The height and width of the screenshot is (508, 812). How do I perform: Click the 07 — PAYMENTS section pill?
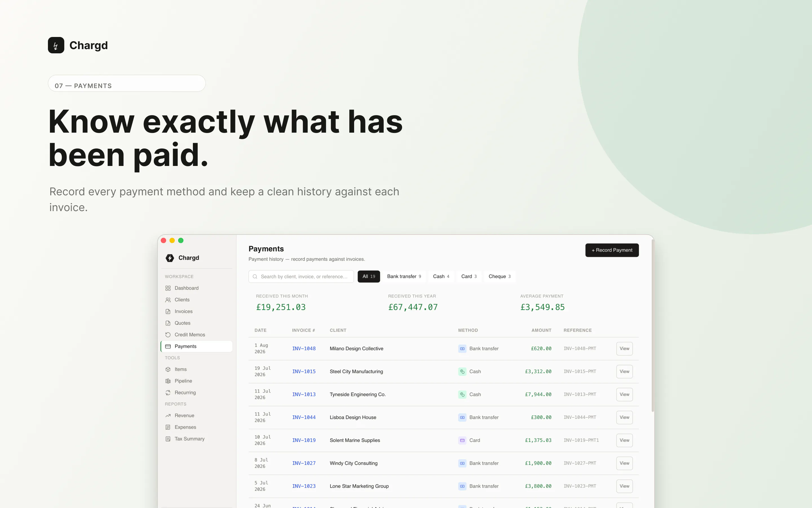tap(127, 83)
